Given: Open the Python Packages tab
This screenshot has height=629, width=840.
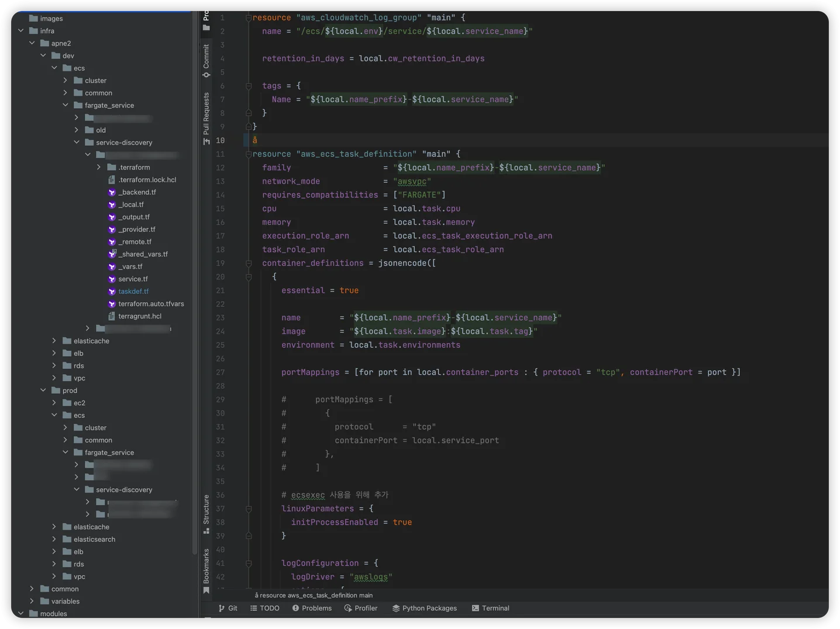Looking at the screenshot, I should pyautogui.click(x=424, y=608).
